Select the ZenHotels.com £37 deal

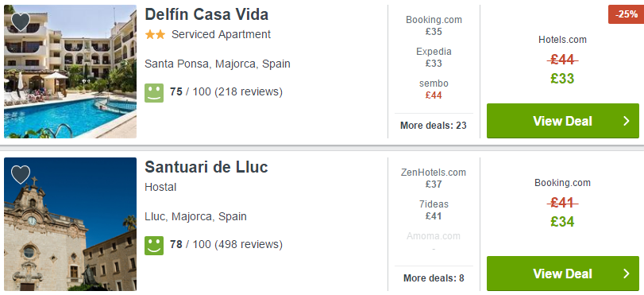(434, 178)
